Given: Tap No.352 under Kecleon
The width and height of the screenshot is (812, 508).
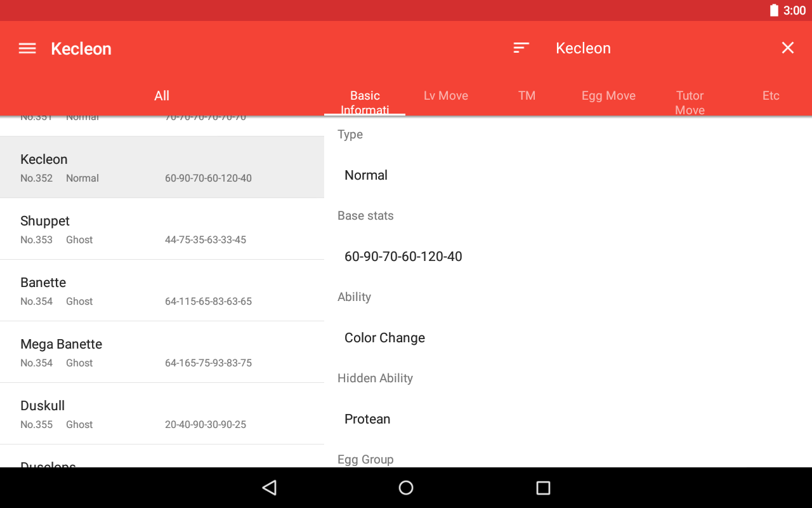Looking at the screenshot, I should click(x=36, y=178).
